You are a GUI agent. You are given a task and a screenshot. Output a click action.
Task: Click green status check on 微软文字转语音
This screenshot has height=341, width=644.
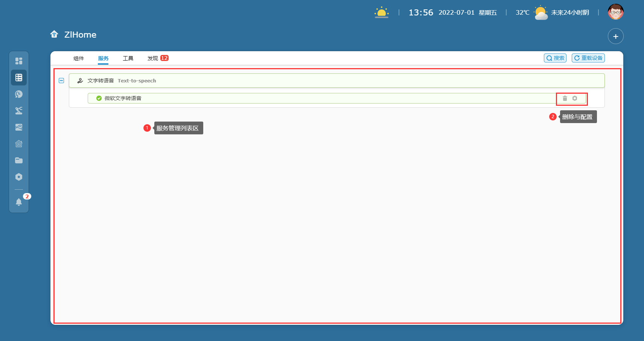pyautogui.click(x=99, y=98)
